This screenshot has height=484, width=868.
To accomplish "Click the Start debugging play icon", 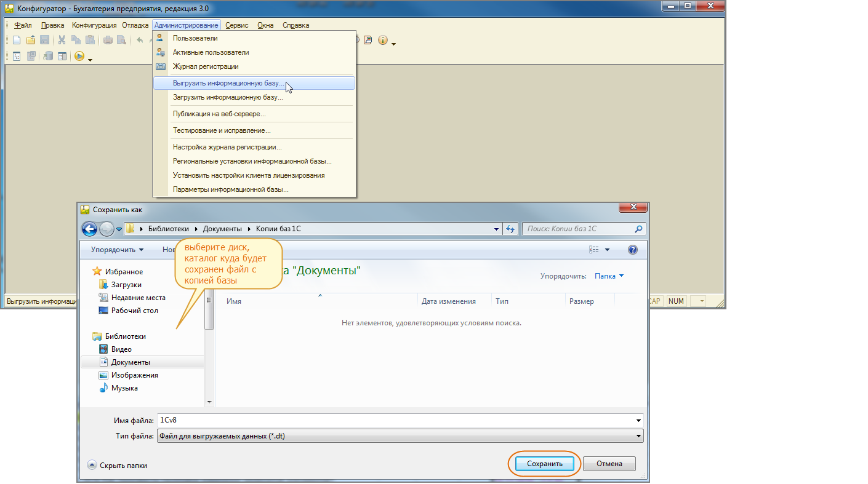I will 79,57.
